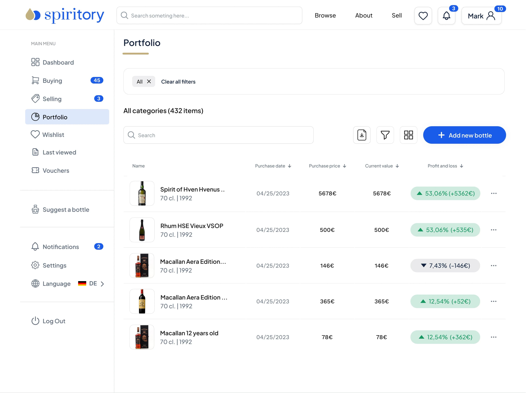
Task: Switch to grid view icon
Action: pos(408,135)
